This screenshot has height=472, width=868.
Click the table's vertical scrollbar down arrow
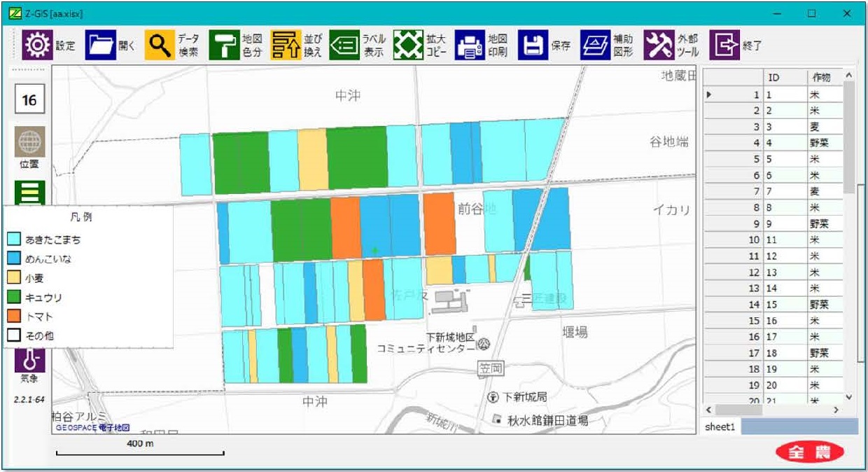[x=849, y=397]
